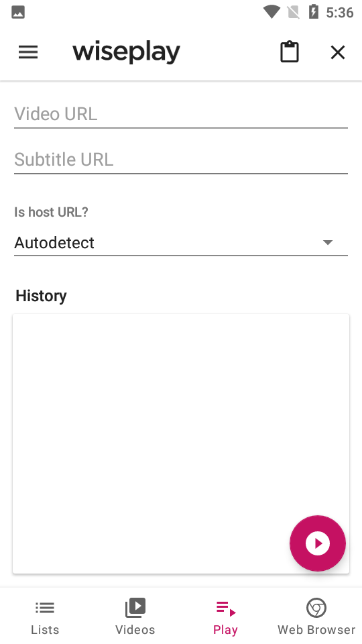Open the Videos icon tab
The image size is (362, 644).
pyautogui.click(x=135, y=608)
